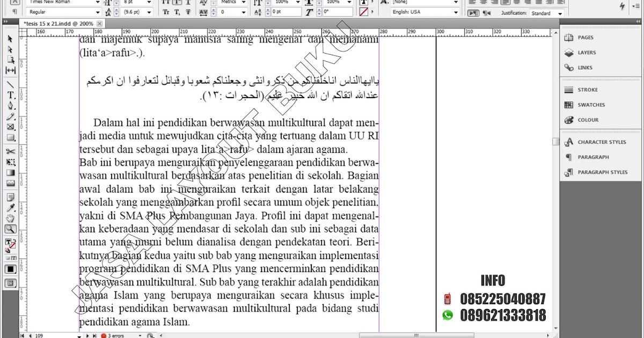Set right-to-left paragraph direction
Image resolution: width=644 pixels, height=338 pixels.
coord(486,13)
